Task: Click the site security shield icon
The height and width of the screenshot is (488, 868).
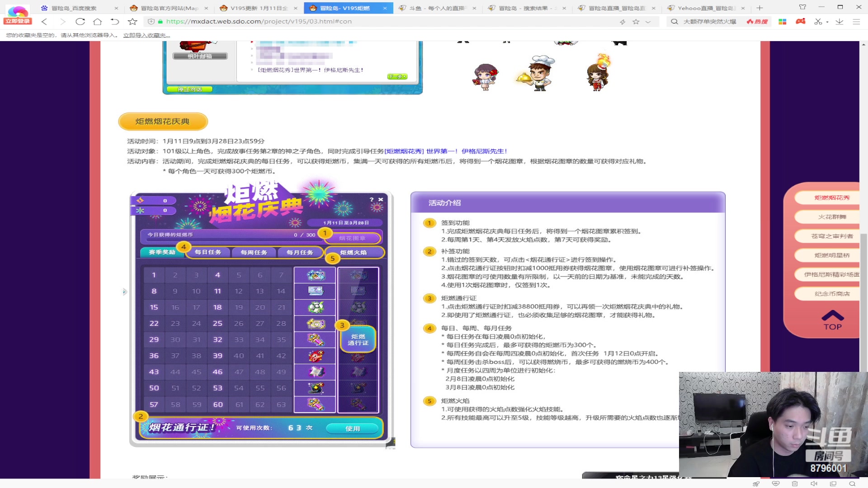Action: pyautogui.click(x=151, y=21)
